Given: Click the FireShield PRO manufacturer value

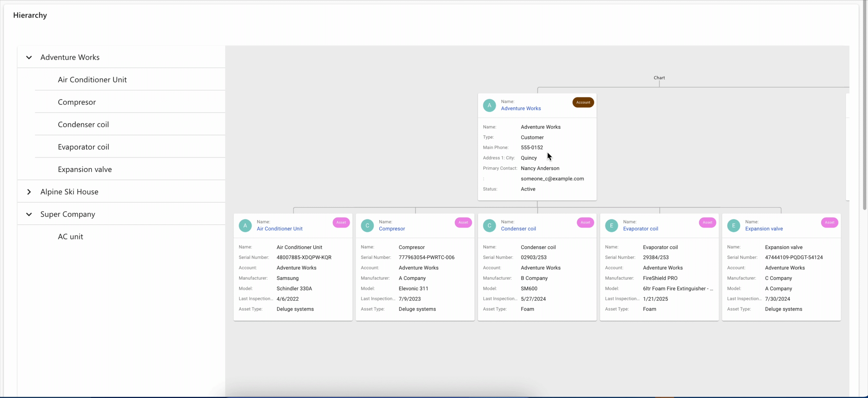Looking at the screenshot, I should tap(660, 278).
